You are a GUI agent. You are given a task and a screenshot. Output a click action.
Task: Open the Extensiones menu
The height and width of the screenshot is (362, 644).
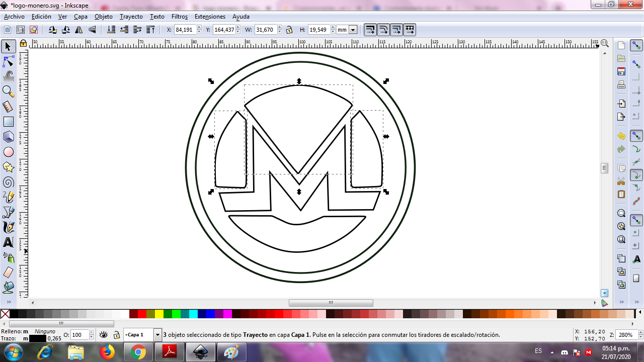tap(210, 17)
